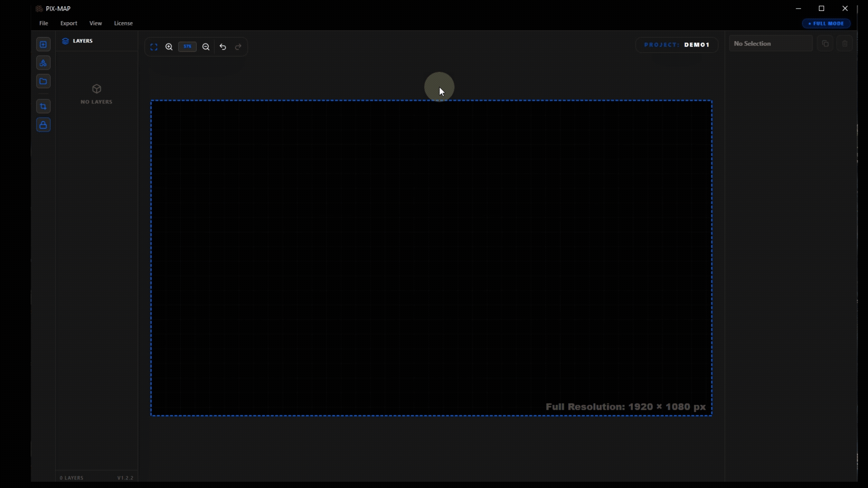868x488 pixels.
Task: Click the redo arrow
Action: point(238,47)
